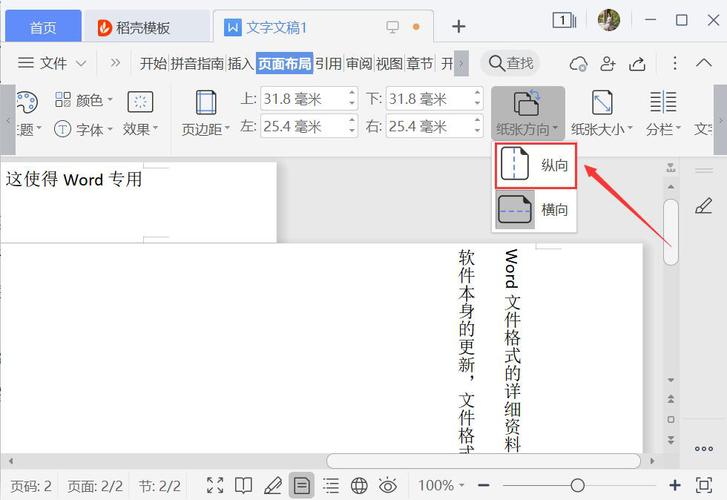This screenshot has height=500, width=727.
Task: Collapse the ribbon with up chevron
Action: pyautogui.click(x=704, y=63)
